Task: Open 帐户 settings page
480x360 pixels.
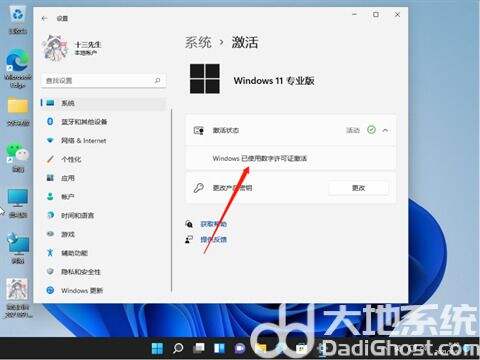Action: 103,197
